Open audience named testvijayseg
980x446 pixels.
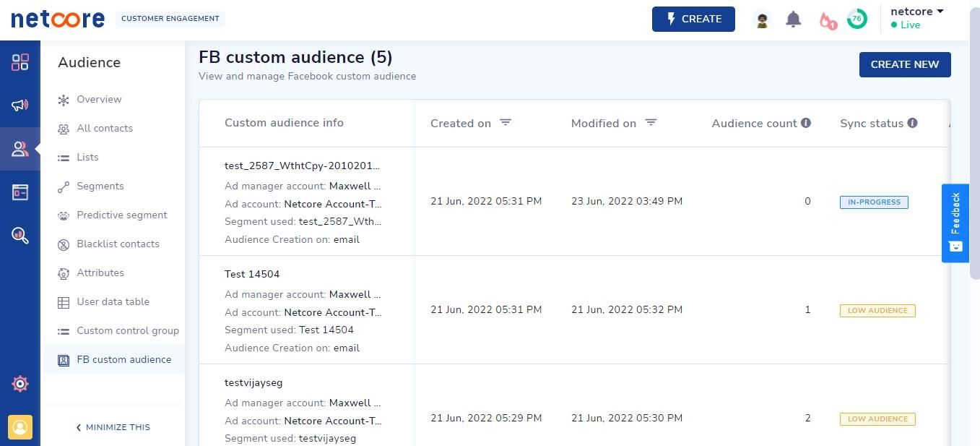pyautogui.click(x=253, y=382)
